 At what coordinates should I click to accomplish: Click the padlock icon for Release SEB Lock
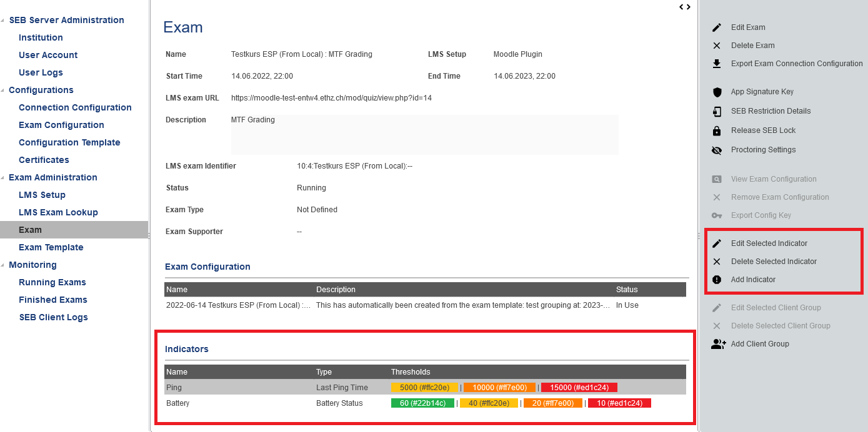(717, 131)
